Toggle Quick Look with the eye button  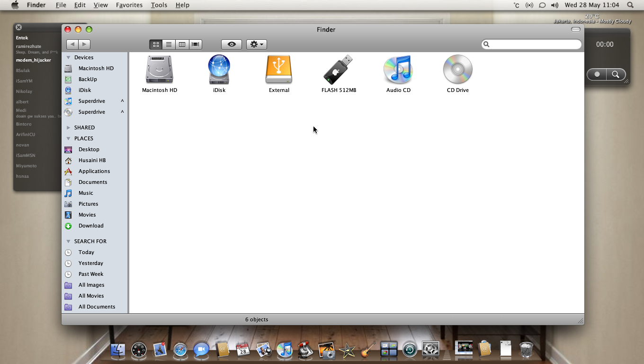click(x=232, y=45)
